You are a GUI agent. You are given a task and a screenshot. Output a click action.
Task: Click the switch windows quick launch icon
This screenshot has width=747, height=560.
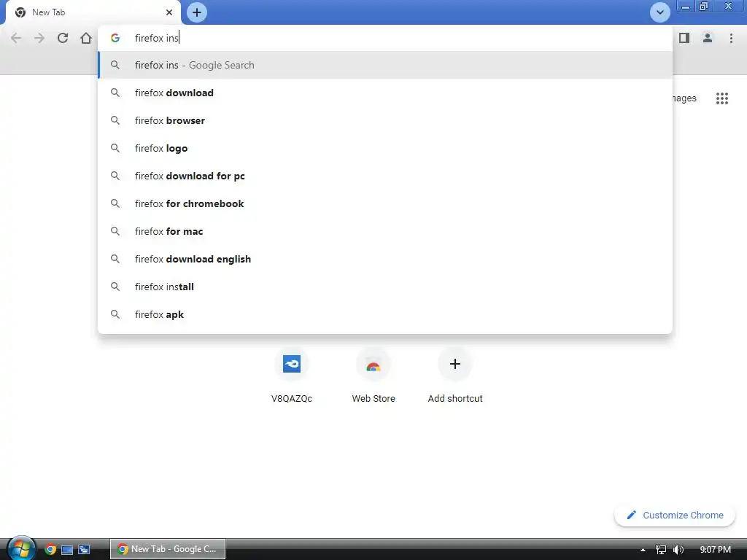85,550
